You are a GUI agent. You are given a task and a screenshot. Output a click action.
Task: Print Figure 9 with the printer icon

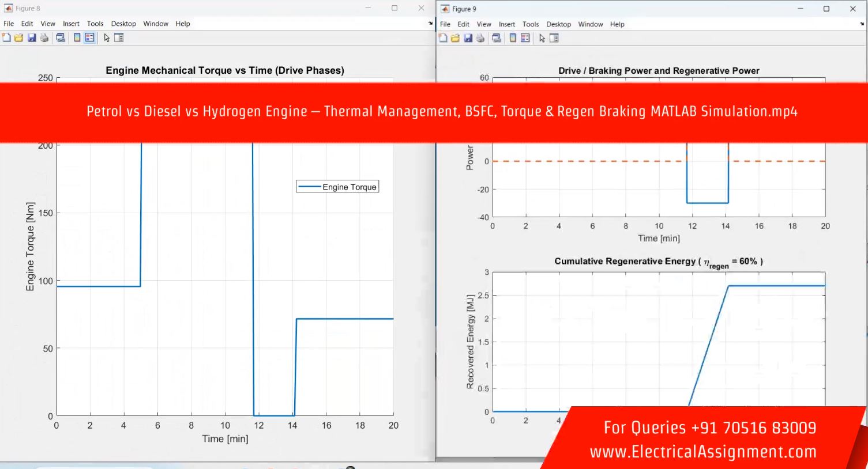(x=480, y=39)
